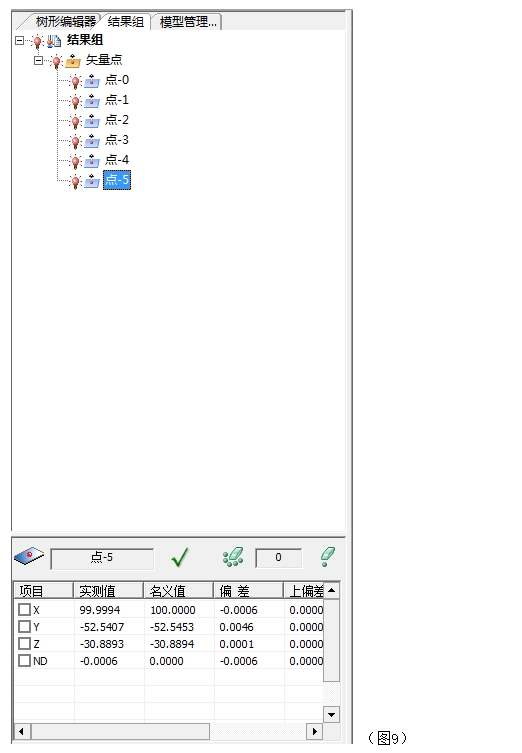
Task: Click measured value 99.9994
Action: click(100, 610)
